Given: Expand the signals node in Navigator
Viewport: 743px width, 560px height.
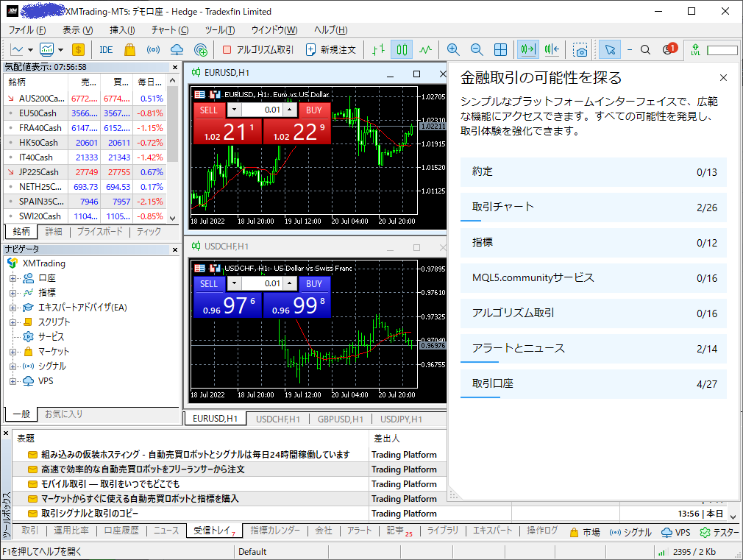Looking at the screenshot, I should 13,366.
